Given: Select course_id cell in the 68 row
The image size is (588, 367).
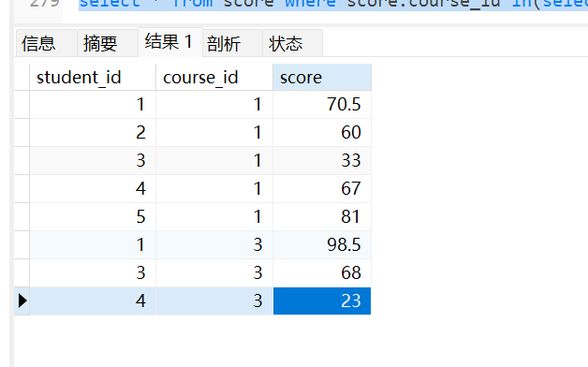Looking at the screenshot, I should pyautogui.click(x=214, y=272).
